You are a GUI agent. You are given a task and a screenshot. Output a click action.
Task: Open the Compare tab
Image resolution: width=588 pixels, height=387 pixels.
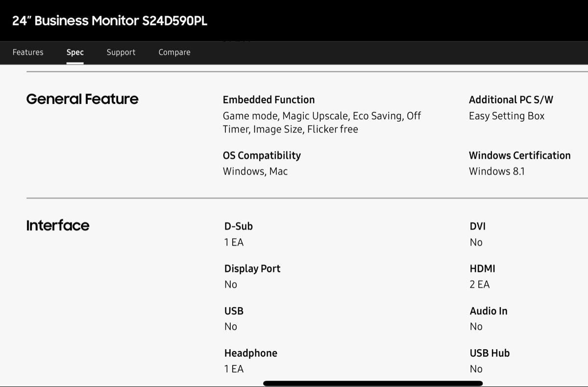coord(174,52)
